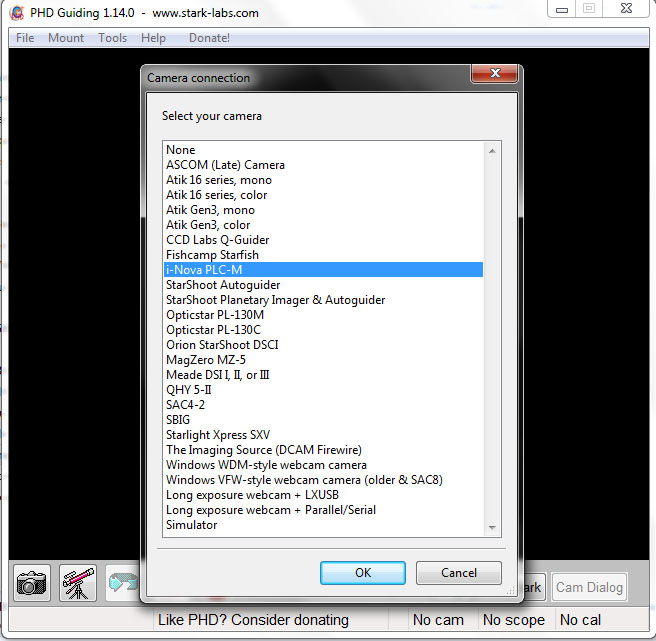This screenshot has height=641, width=656.
Task: Select MagZero MZ-5
Action: click(323, 360)
